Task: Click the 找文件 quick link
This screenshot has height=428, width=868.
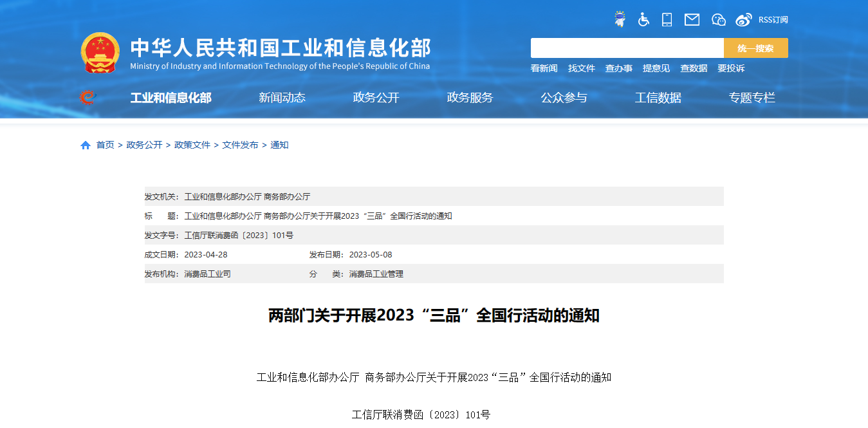Action: [581, 68]
